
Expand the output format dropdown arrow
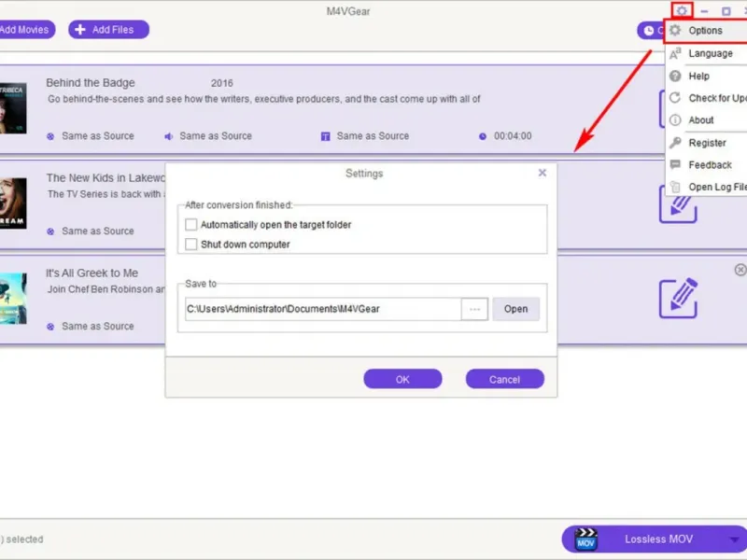point(734,539)
